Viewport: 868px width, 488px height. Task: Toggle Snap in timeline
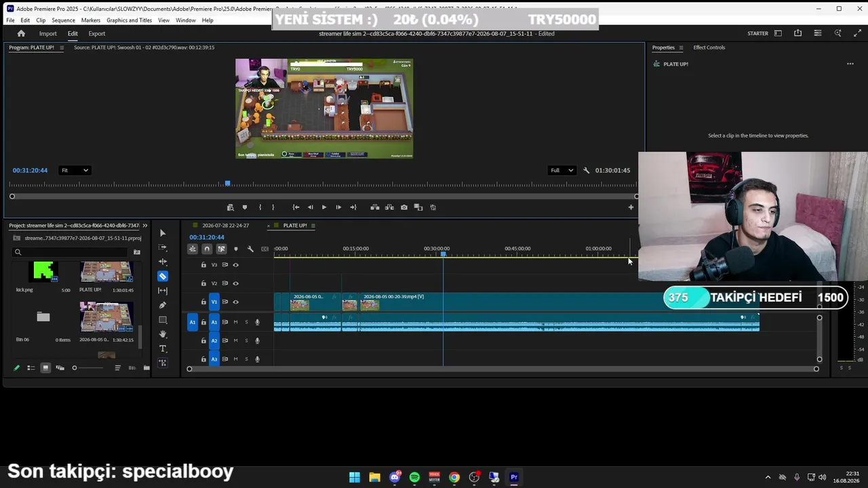[x=207, y=249]
